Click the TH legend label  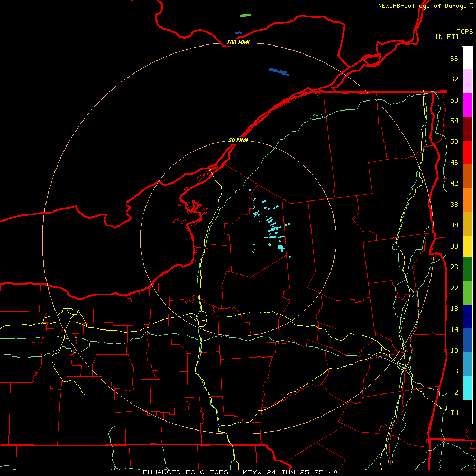[x=454, y=413]
